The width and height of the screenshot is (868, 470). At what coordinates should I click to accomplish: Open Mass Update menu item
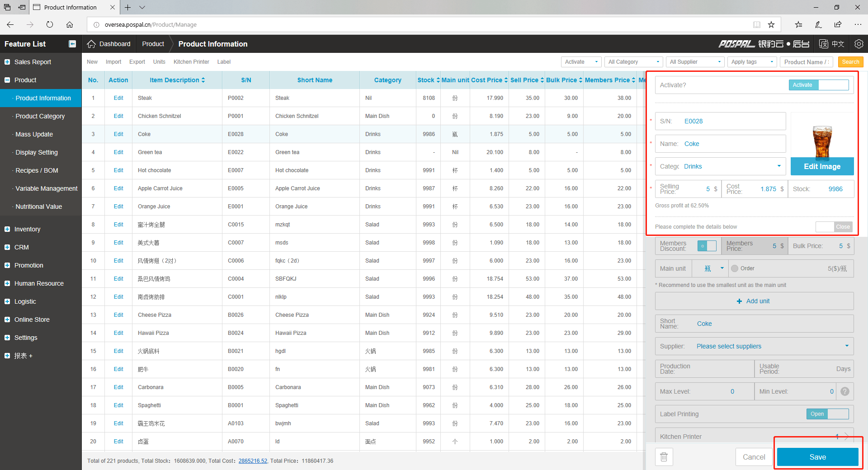pos(34,134)
